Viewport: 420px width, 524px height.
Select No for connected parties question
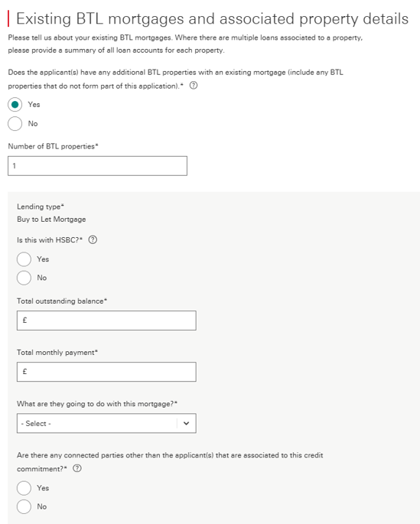pyautogui.click(x=24, y=506)
